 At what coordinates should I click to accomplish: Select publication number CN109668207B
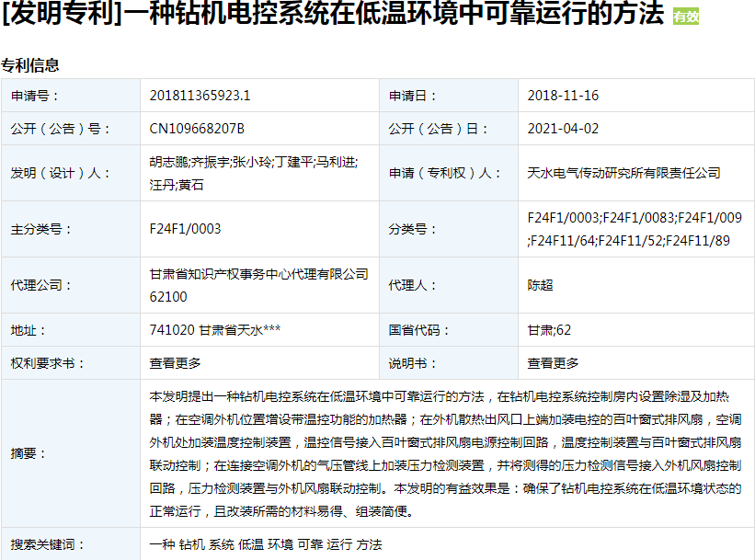point(197,129)
